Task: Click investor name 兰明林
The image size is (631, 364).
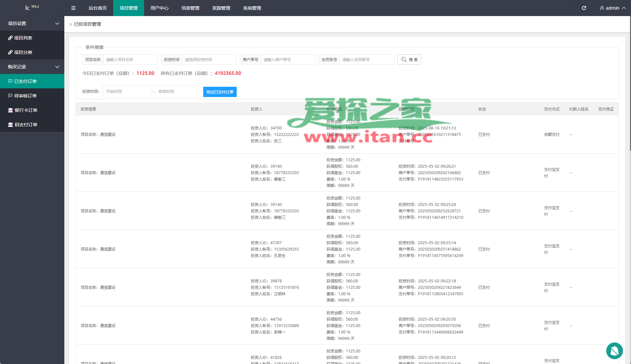Action: (x=280, y=294)
